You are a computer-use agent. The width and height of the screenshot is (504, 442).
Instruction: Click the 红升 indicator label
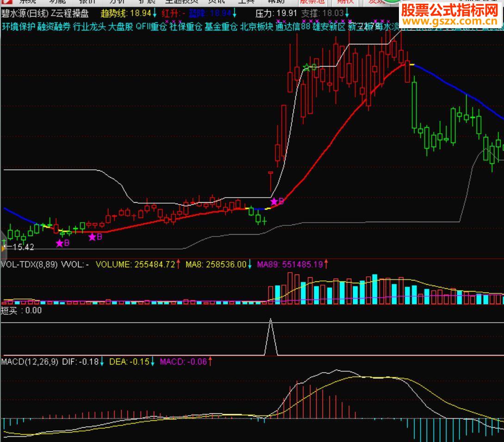tap(173, 13)
